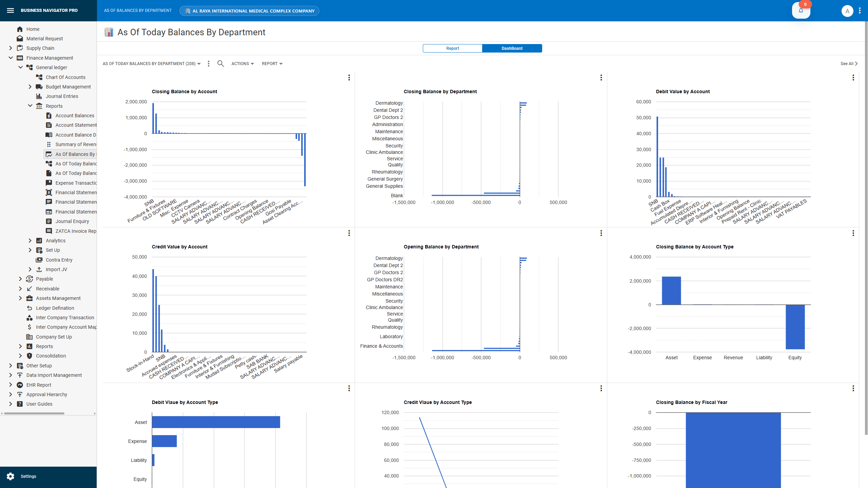Click the notifications bell icon
This screenshot has height=488, width=868.
[x=801, y=11]
